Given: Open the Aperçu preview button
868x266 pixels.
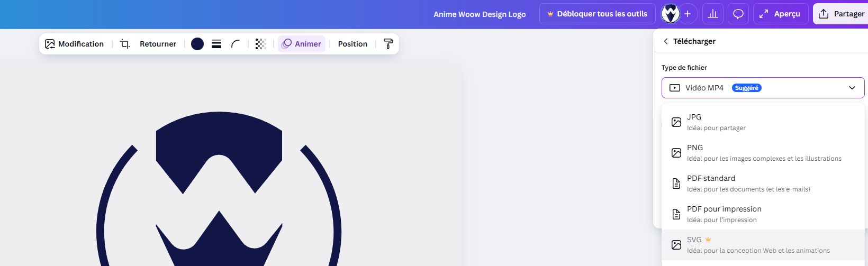Looking at the screenshot, I should coord(781,14).
